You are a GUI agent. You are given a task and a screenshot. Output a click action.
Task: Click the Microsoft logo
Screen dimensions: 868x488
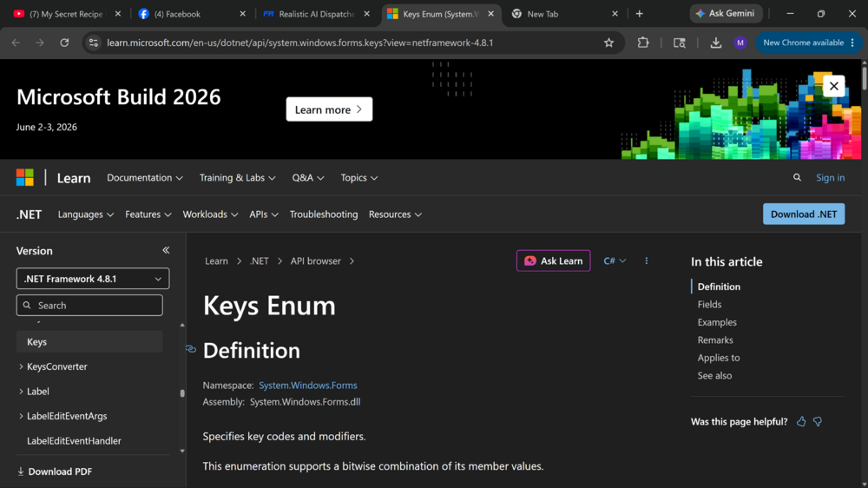[x=25, y=178]
